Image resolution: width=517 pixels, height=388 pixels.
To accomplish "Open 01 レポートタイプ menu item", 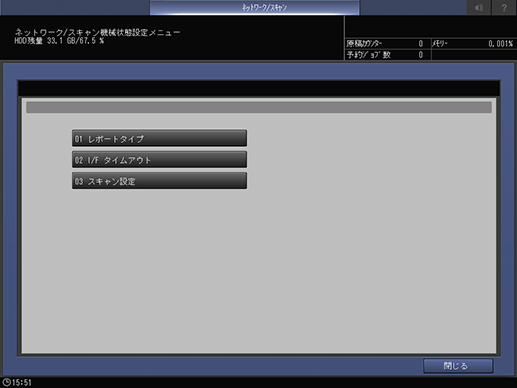I will pos(159,138).
